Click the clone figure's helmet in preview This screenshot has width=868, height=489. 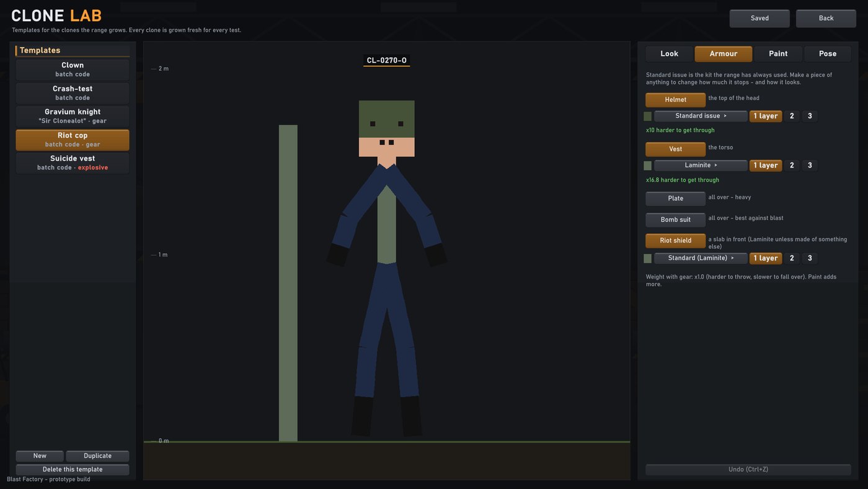pyautogui.click(x=387, y=119)
